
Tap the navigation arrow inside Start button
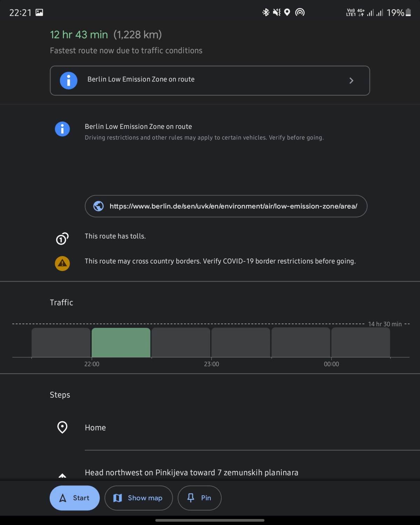(x=63, y=498)
